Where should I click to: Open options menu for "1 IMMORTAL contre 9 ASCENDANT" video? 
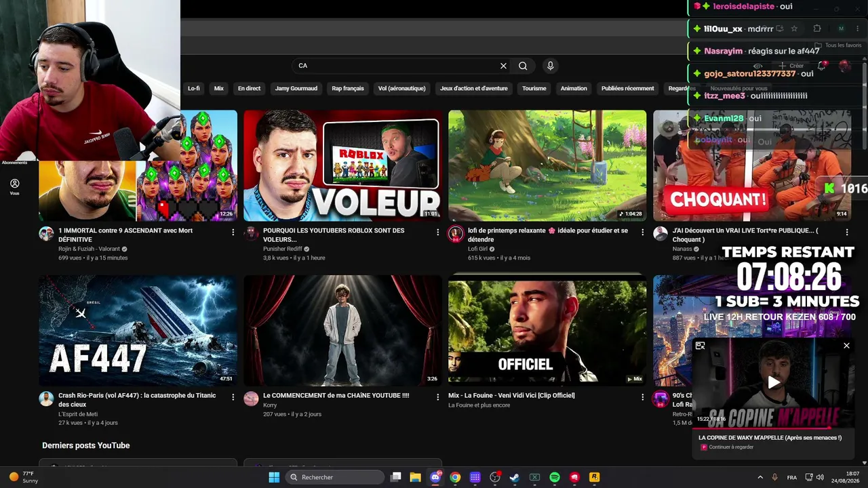233,232
